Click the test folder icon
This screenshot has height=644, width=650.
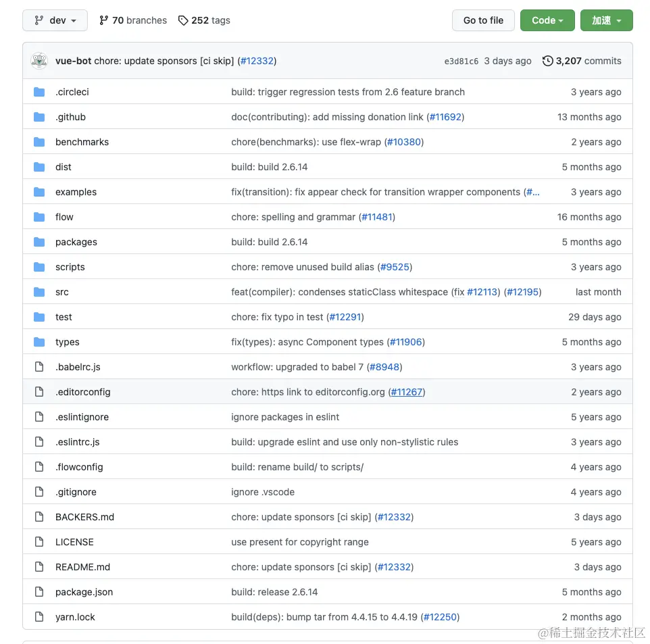[x=39, y=317]
